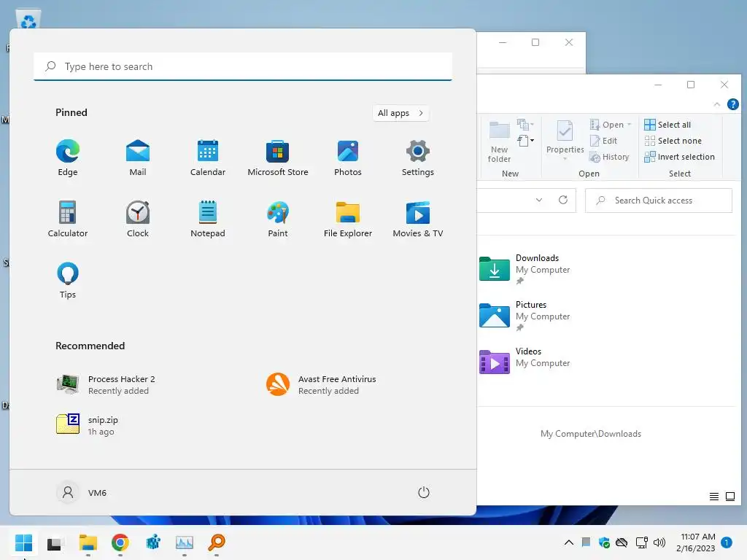Open the Clock app
This screenshot has height=560, width=747.
point(138,219)
